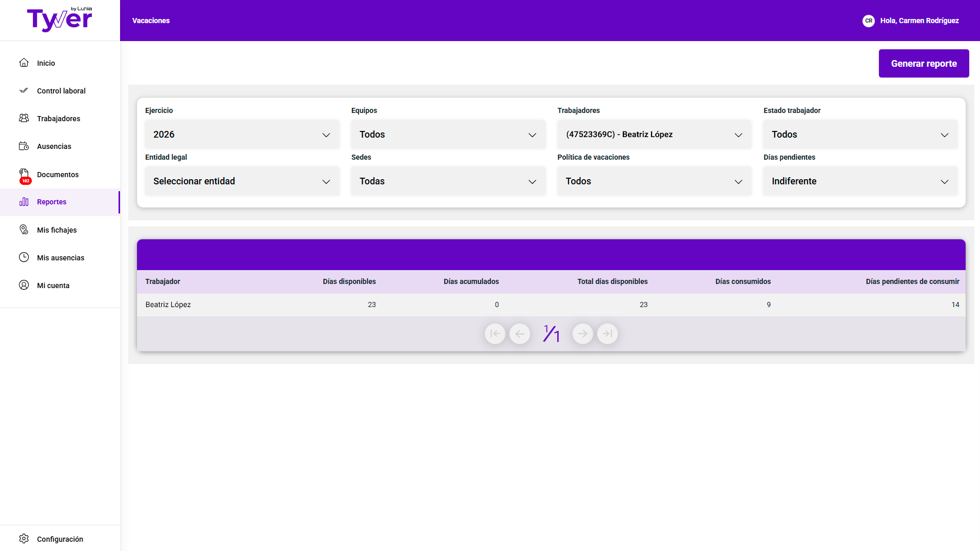Expand the Ejercicio 2026 dropdown
The image size is (980, 551).
[242, 135]
